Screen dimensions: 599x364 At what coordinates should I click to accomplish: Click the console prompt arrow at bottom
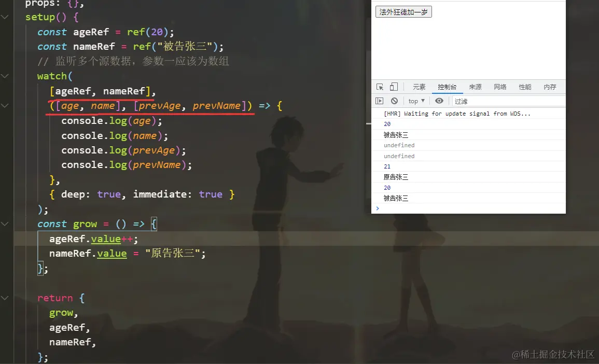tap(378, 208)
